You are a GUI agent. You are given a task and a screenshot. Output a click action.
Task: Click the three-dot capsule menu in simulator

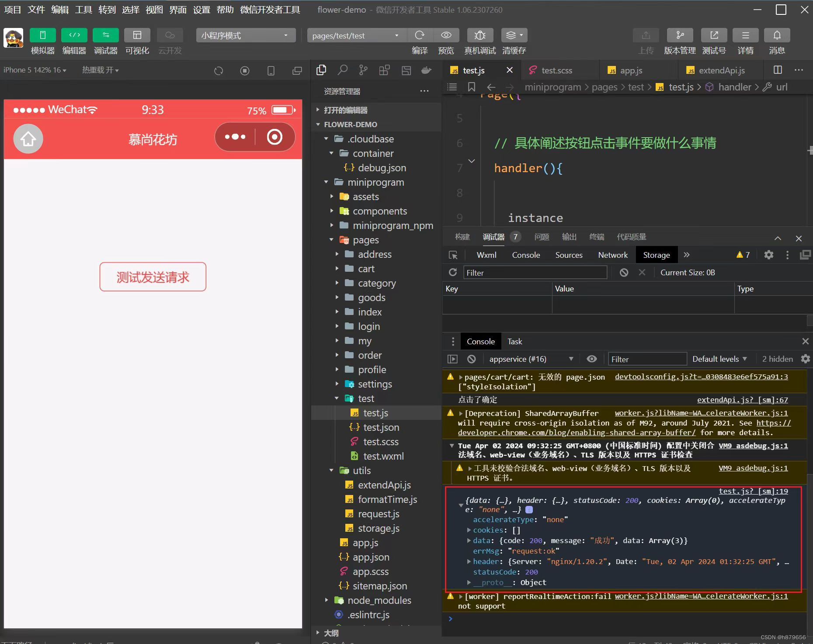coord(235,137)
